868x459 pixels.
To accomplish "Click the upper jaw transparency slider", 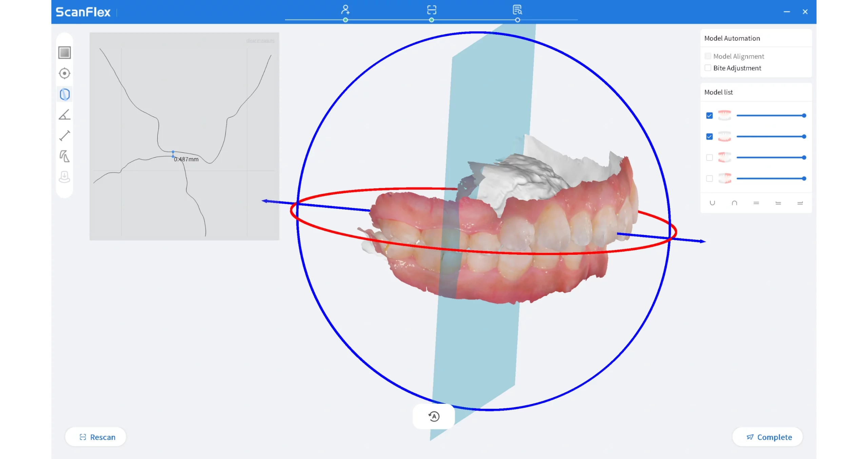I will (771, 116).
